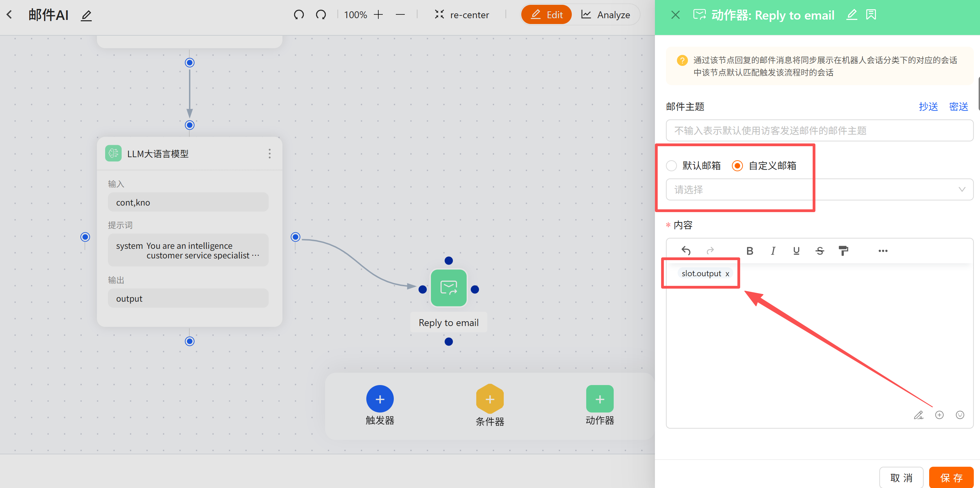The height and width of the screenshot is (488, 980).
Task: Click the 抄送 link
Action: pyautogui.click(x=928, y=107)
